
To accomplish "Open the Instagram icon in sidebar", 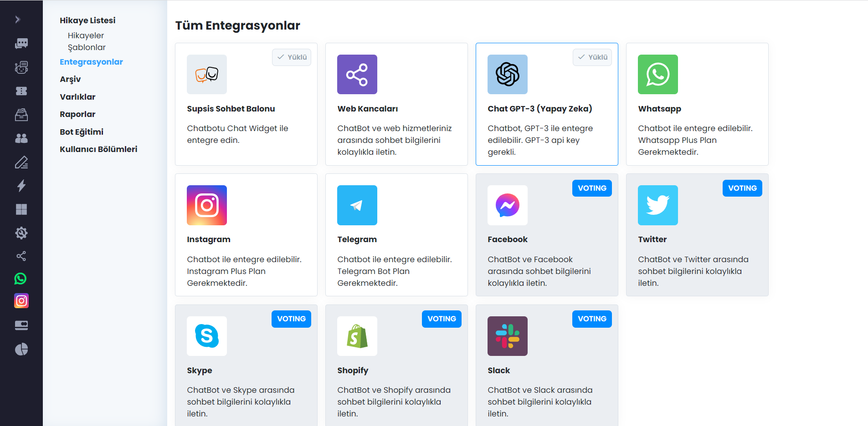I will pos(21,301).
